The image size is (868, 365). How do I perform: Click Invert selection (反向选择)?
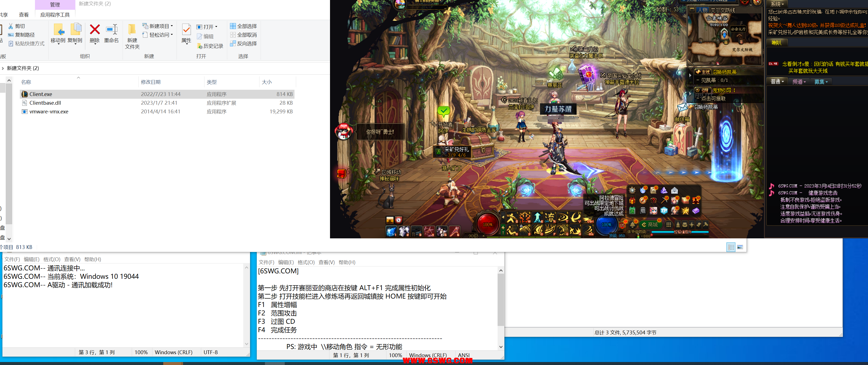coord(243,43)
